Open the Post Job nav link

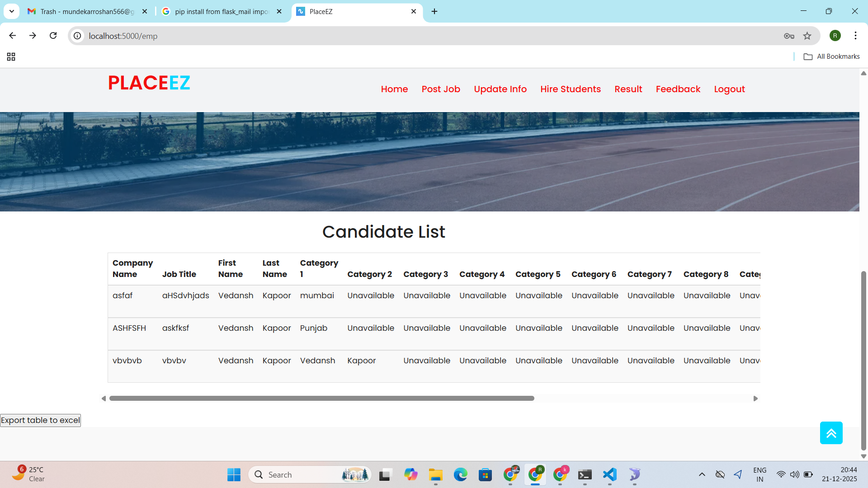click(441, 89)
